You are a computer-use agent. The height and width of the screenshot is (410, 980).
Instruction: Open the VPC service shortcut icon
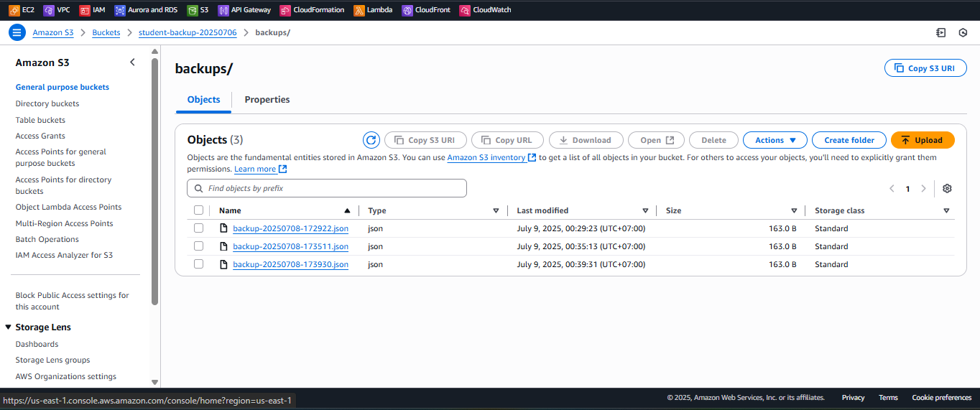[48, 10]
